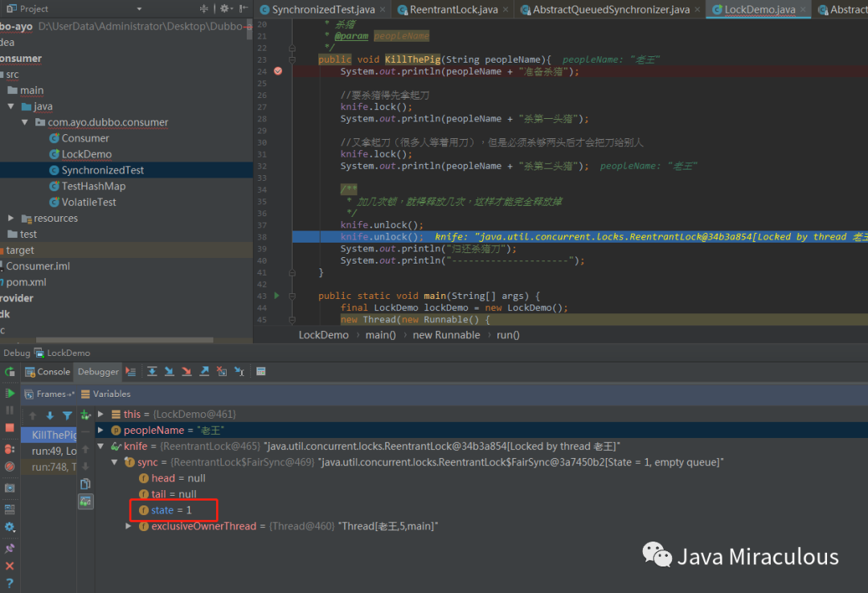
Task: Step over with the debugger toolbar
Action: tap(152, 371)
